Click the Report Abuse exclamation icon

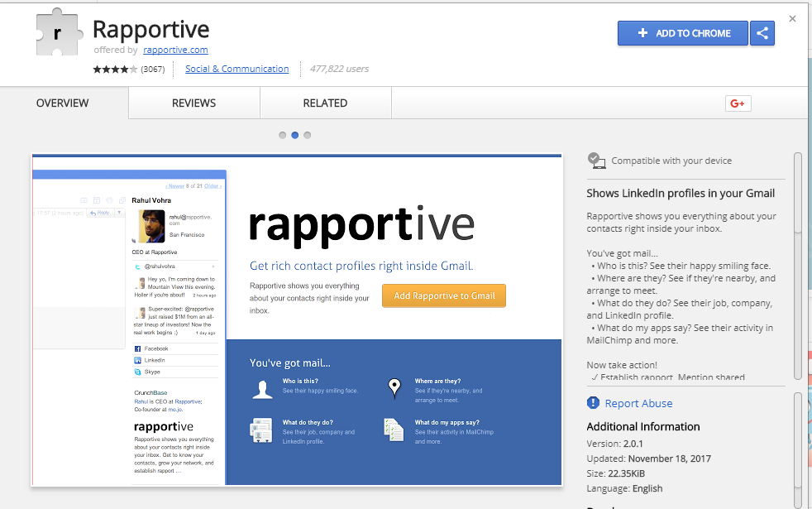click(593, 403)
